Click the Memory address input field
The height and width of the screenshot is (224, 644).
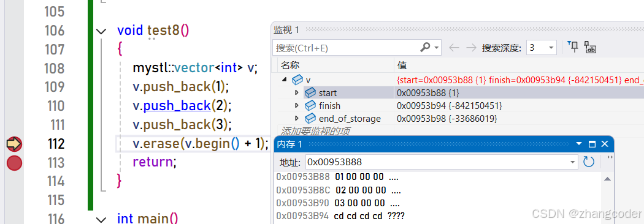click(x=437, y=162)
